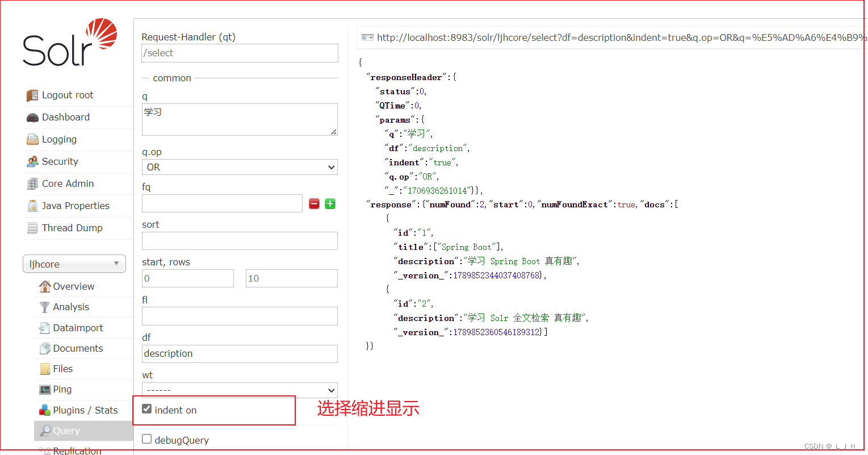Uncheck the indent on checkbox
Image resolution: width=868 pixels, height=455 pixels.
point(147,409)
